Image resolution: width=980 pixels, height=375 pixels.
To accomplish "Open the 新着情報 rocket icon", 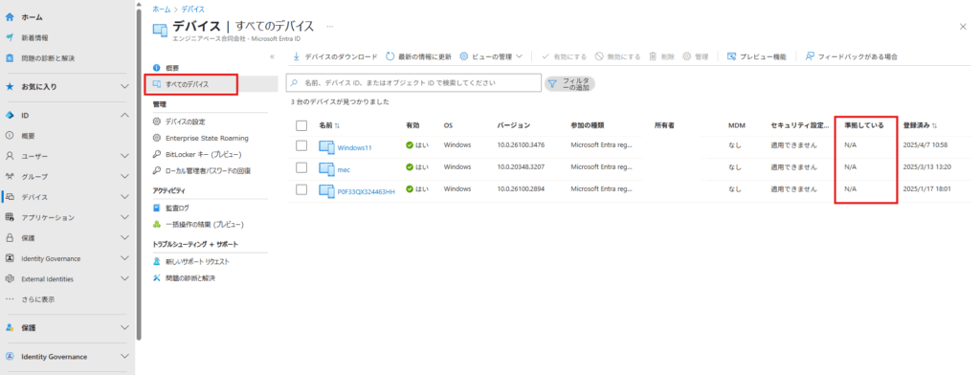I will (10, 37).
